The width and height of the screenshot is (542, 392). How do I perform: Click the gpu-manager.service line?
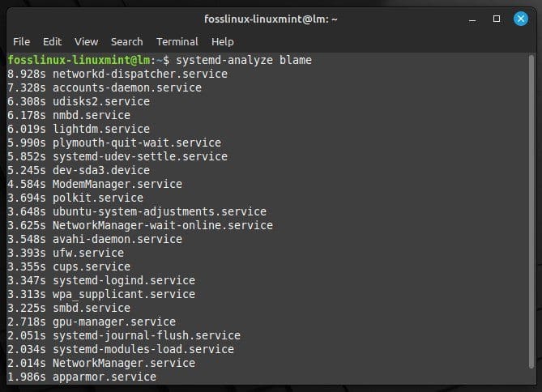[92, 322]
